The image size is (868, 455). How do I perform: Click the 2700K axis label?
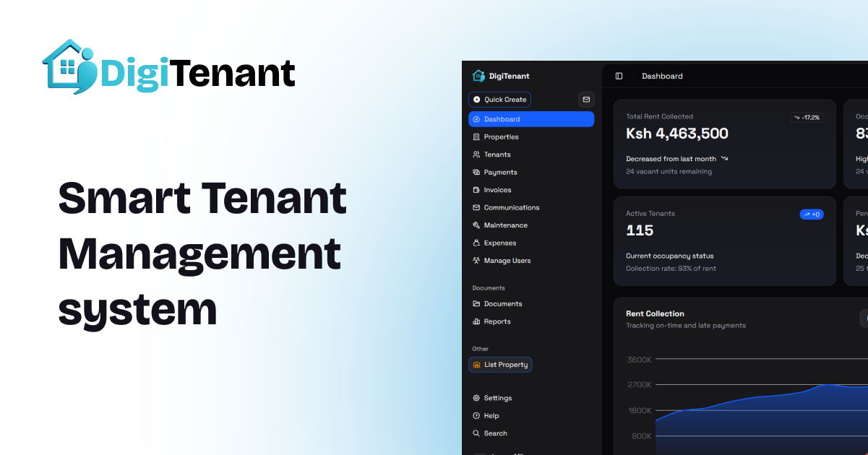tap(640, 385)
